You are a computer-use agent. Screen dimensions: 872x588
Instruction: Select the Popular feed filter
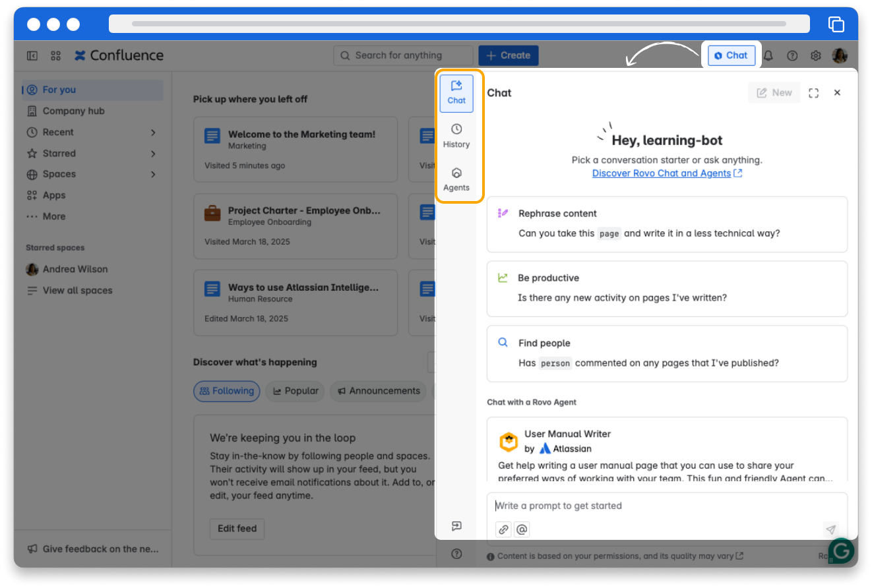(x=296, y=392)
